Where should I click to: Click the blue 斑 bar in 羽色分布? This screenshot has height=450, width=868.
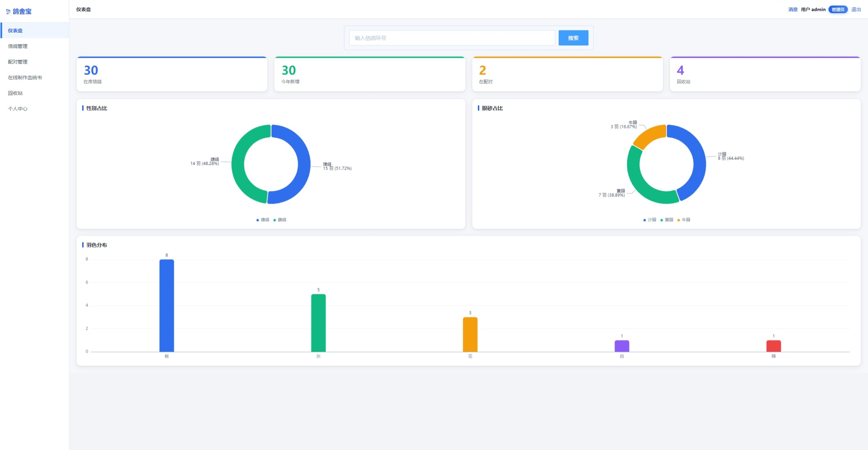167,306
